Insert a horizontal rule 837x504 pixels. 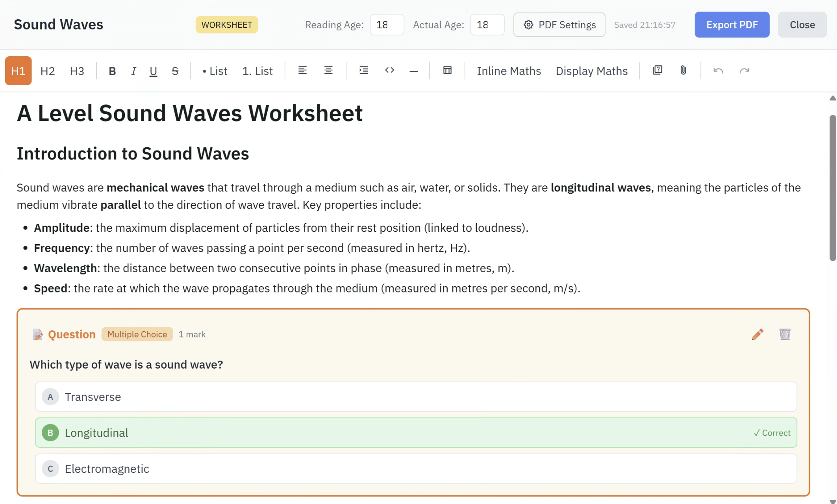[414, 71]
